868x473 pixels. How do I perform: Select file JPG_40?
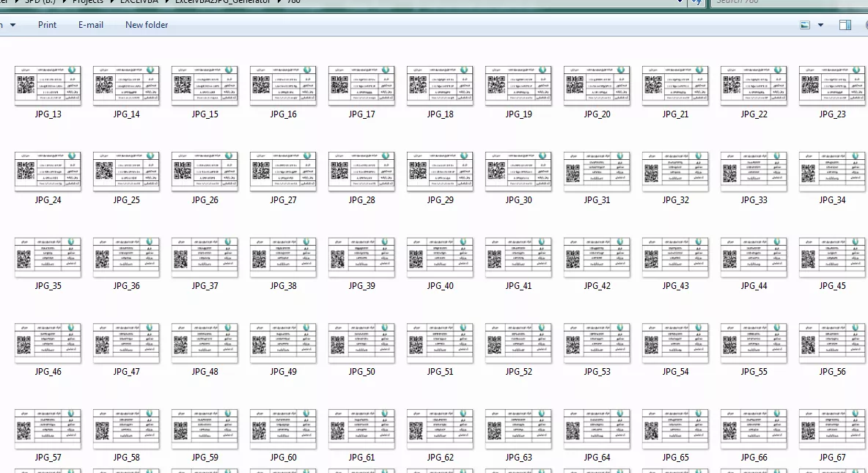click(x=440, y=257)
